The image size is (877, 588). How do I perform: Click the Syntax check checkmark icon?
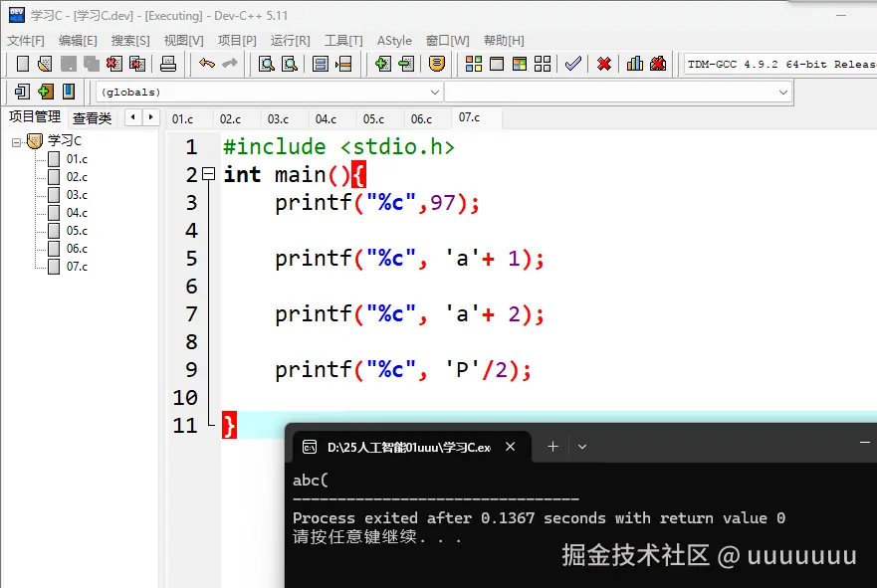(x=573, y=64)
